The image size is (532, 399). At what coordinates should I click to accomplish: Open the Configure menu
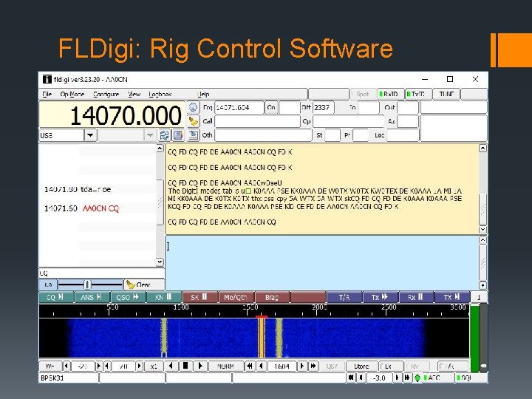pos(106,94)
